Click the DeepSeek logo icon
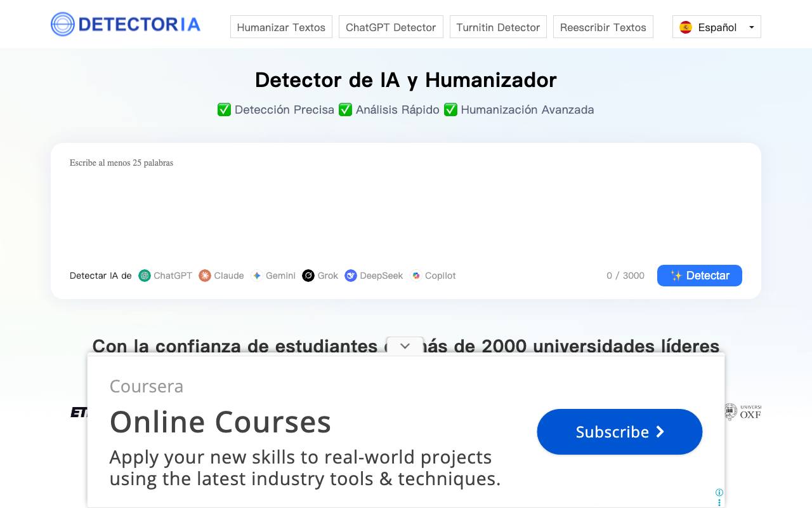812x508 pixels. 351,276
